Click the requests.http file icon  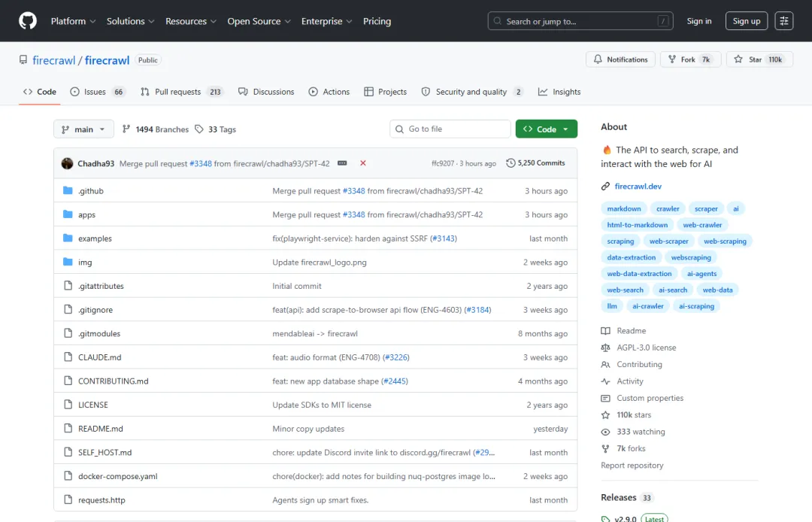tap(68, 499)
